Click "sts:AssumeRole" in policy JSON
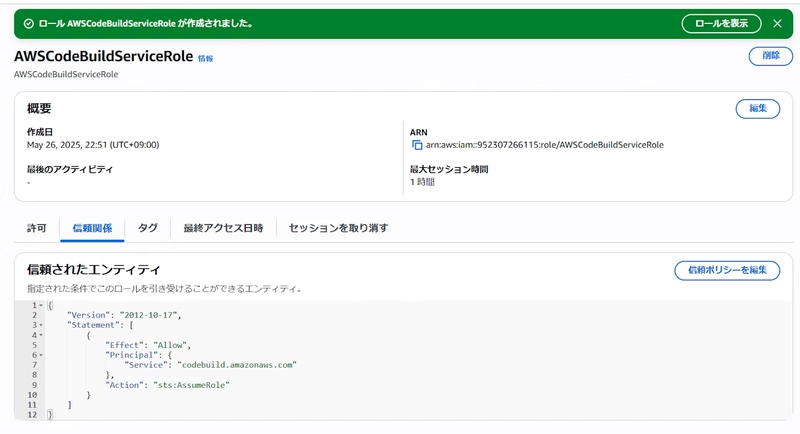The width and height of the screenshot is (800, 434). (x=191, y=385)
